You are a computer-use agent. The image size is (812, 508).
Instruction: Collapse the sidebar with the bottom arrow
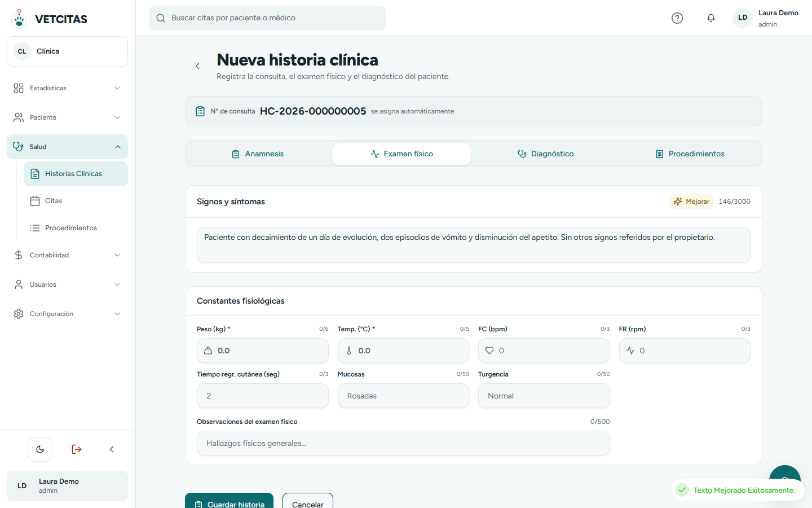click(x=112, y=449)
